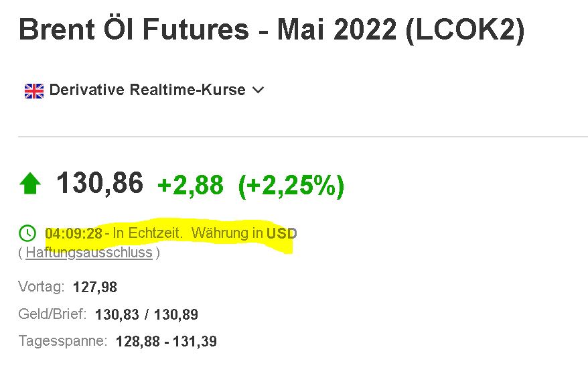Open the Haftungsausschluss link

click(x=89, y=253)
